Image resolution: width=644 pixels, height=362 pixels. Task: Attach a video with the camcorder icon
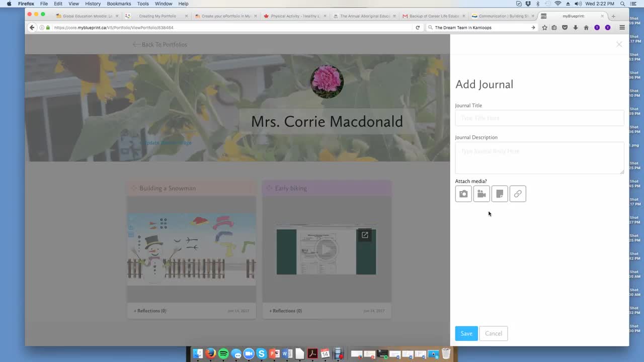coord(481,194)
